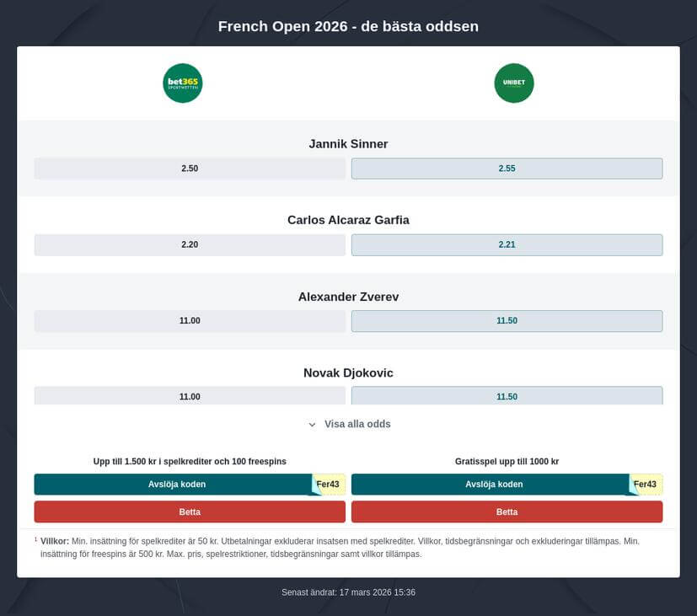Select bet365 odds 2.50 for Jannik Sinner
The height and width of the screenshot is (616, 697).
pyautogui.click(x=189, y=168)
